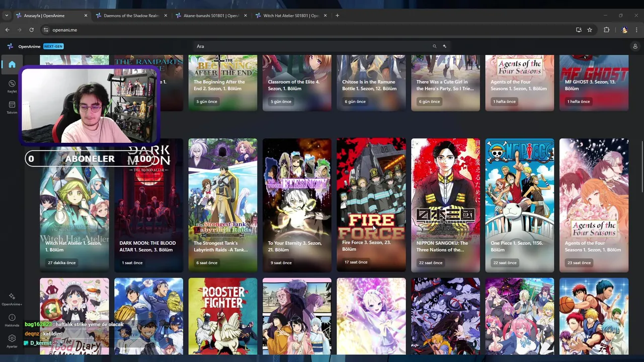Expand the tab search dropdown arrow
The height and width of the screenshot is (362, 644).
coord(7,16)
